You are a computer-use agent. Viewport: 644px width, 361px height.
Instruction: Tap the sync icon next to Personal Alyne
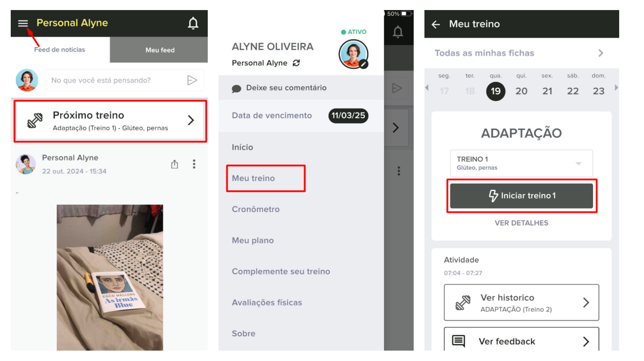point(296,63)
